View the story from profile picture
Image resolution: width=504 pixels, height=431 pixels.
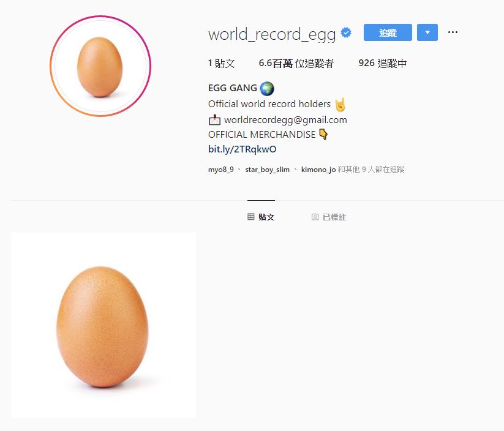(x=100, y=66)
